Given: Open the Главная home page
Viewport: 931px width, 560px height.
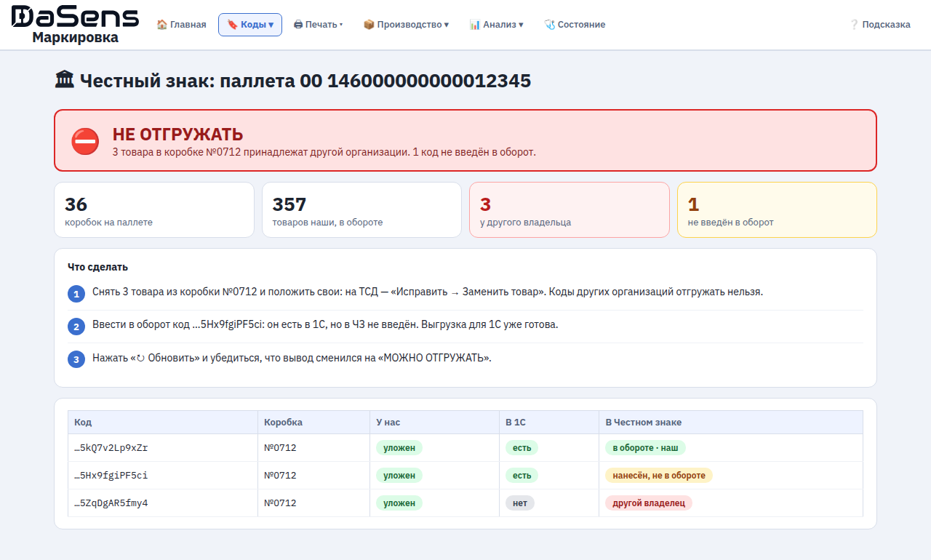Looking at the screenshot, I should pyautogui.click(x=181, y=25).
